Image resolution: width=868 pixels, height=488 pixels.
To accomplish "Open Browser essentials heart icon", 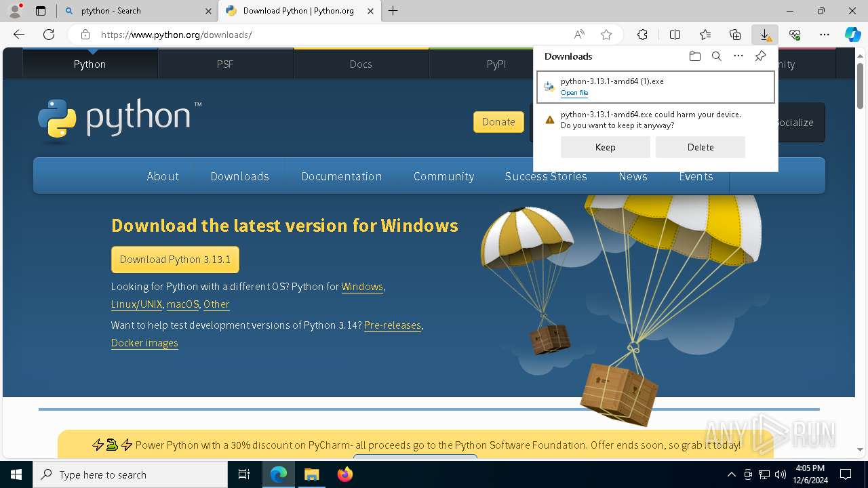I will click(795, 35).
